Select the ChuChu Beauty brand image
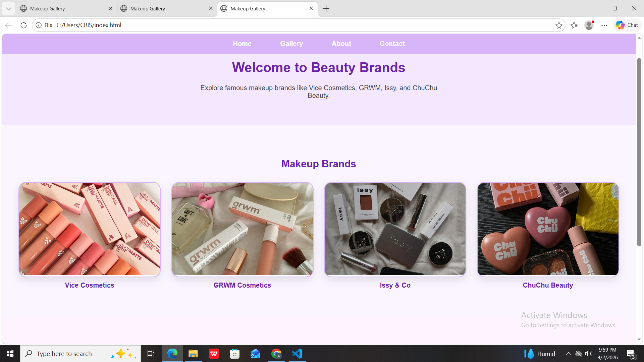Viewport: 644px width, 362px height. pyautogui.click(x=547, y=229)
